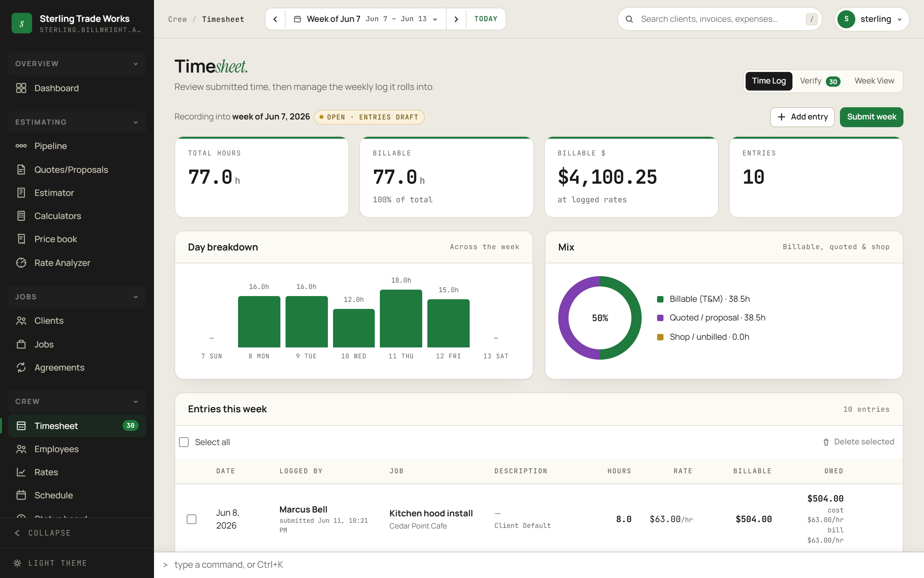The height and width of the screenshot is (578, 924).
Task: Click the Employees icon
Action: pos(21,449)
